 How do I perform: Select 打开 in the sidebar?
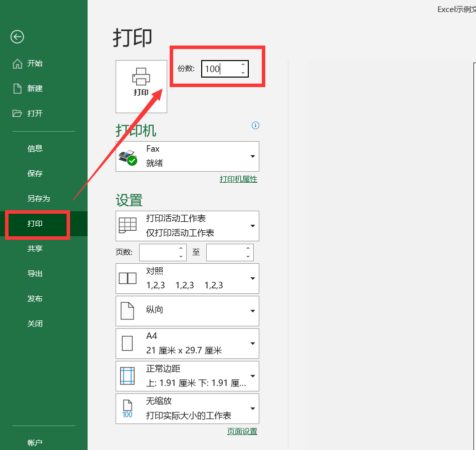(35, 113)
